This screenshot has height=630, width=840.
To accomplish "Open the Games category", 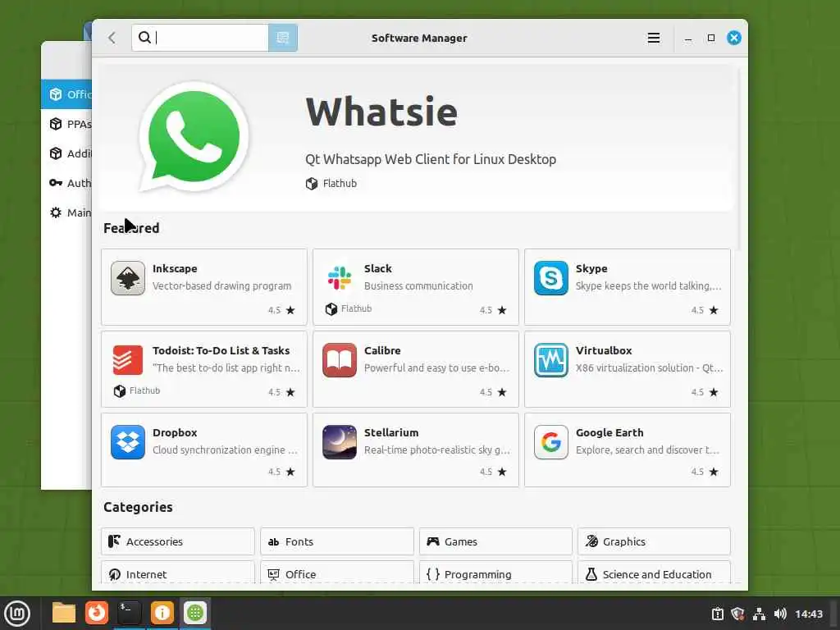I will (495, 541).
